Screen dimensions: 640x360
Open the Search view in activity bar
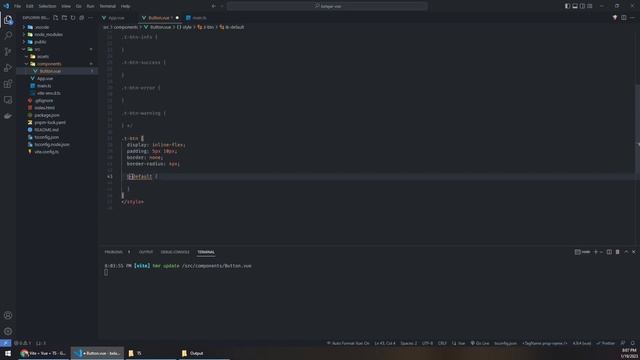[8, 36]
